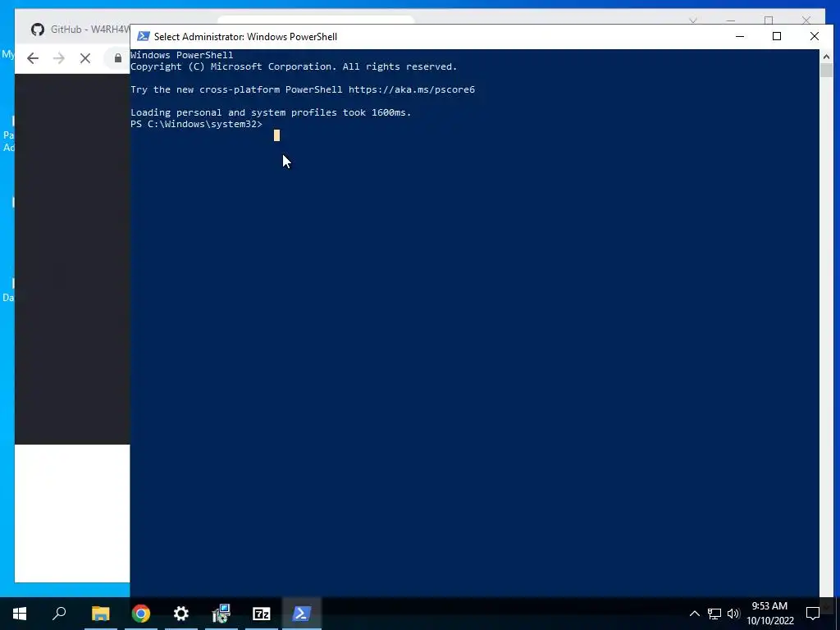
Task: Click the lock site-info icon in Chrome
Action: (118, 58)
